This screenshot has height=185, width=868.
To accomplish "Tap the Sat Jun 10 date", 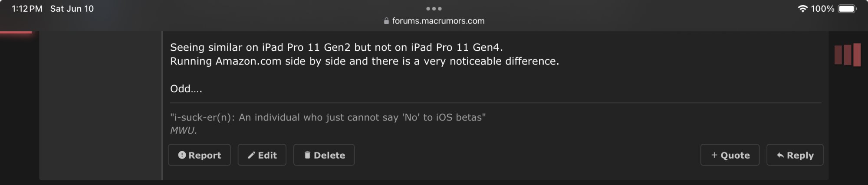I will 72,9.
